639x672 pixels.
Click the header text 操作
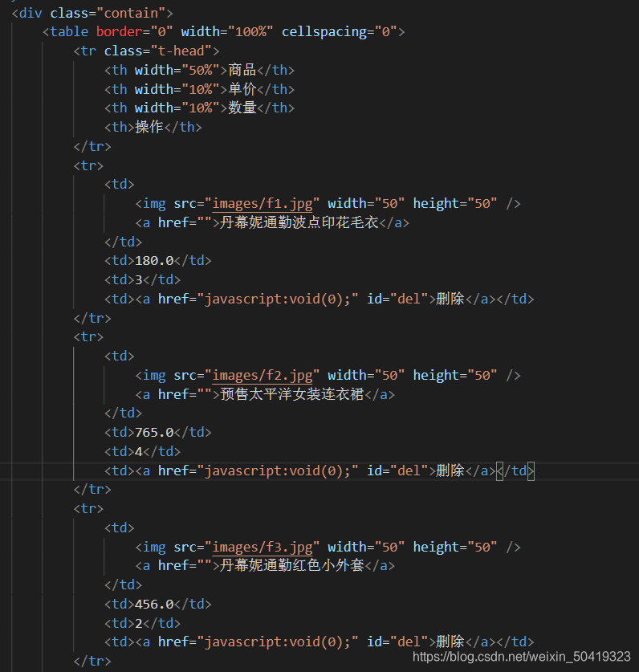149,127
